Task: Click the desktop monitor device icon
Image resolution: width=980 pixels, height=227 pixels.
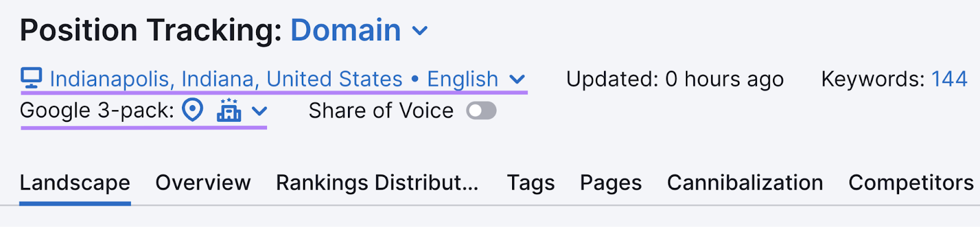Action: click(x=31, y=78)
